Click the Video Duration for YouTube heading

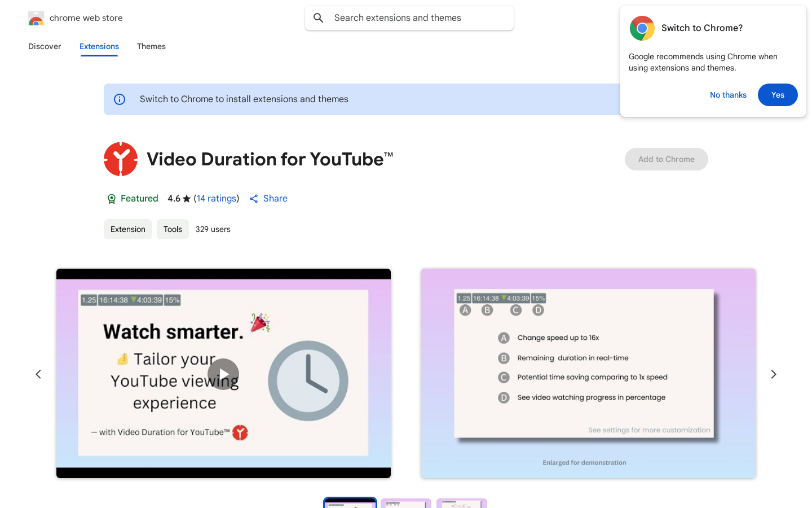270,159
